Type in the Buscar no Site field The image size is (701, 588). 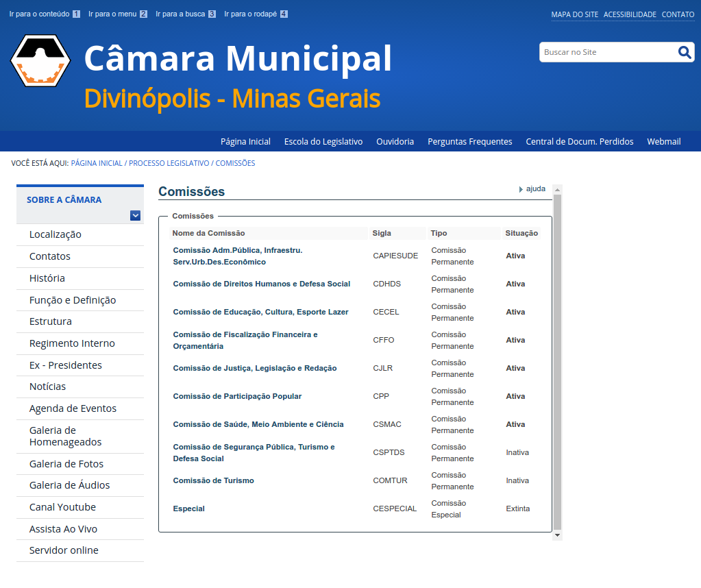point(606,52)
